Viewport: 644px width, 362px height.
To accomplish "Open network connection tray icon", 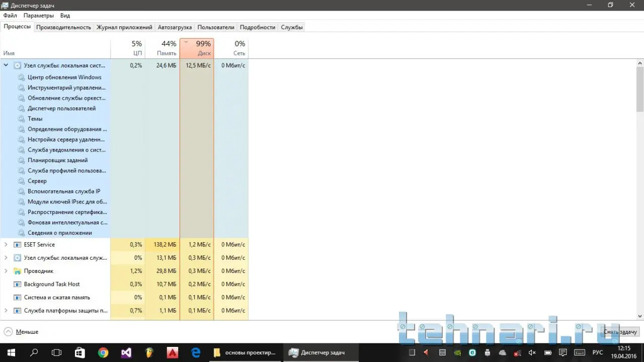I will pyautogui.click(x=517, y=353).
